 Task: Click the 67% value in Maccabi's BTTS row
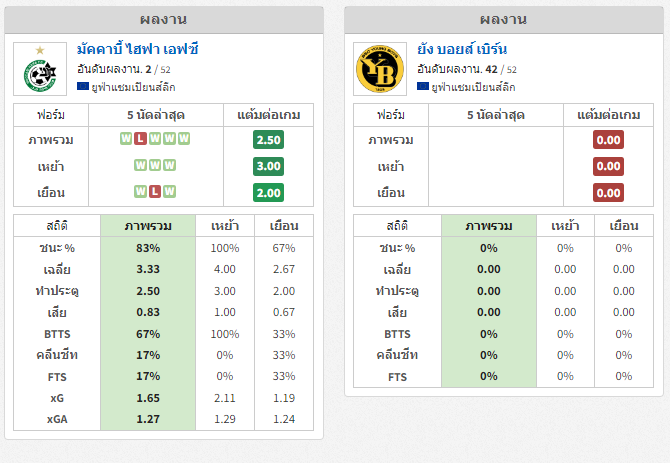point(148,334)
